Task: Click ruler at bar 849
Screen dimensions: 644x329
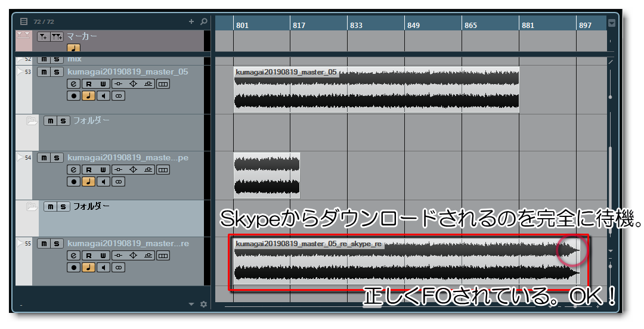Action: tap(413, 25)
